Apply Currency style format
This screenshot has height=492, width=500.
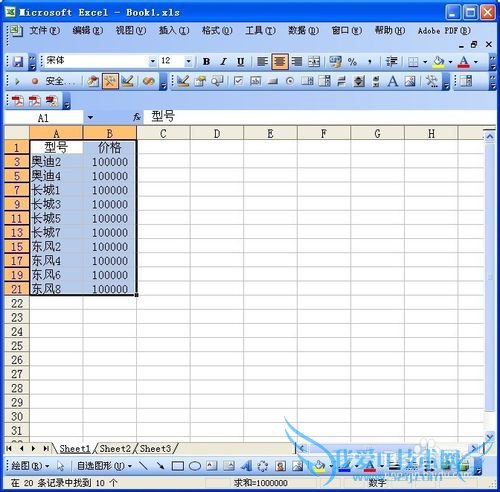[335, 62]
